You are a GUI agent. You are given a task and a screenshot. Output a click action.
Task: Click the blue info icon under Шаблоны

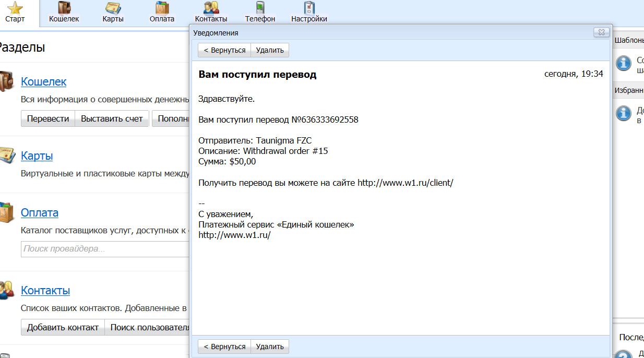point(624,63)
